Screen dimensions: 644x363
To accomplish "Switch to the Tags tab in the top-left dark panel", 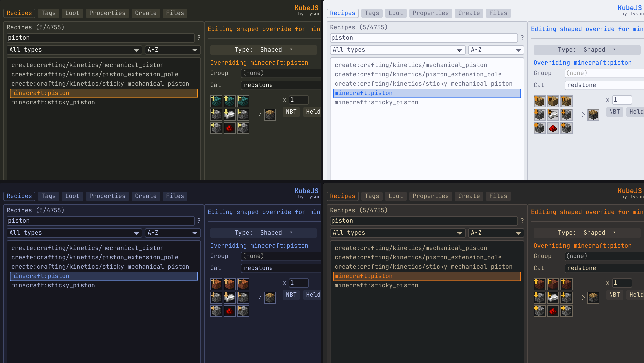I will click(49, 13).
